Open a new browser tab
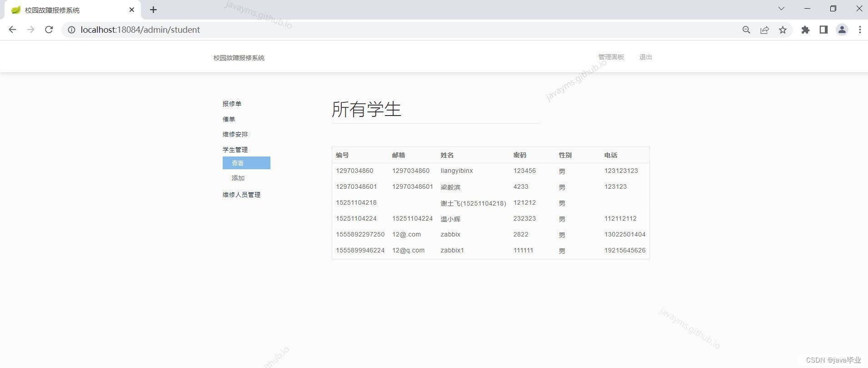Screen dimensions: 868x368 pos(154,10)
